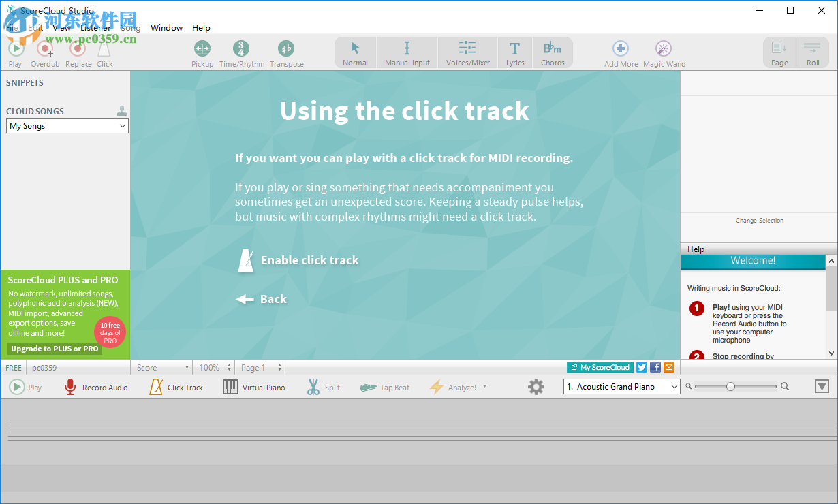Click the Analyze! lightning button
The height and width of the screenshot is (504, 838).
452,388
